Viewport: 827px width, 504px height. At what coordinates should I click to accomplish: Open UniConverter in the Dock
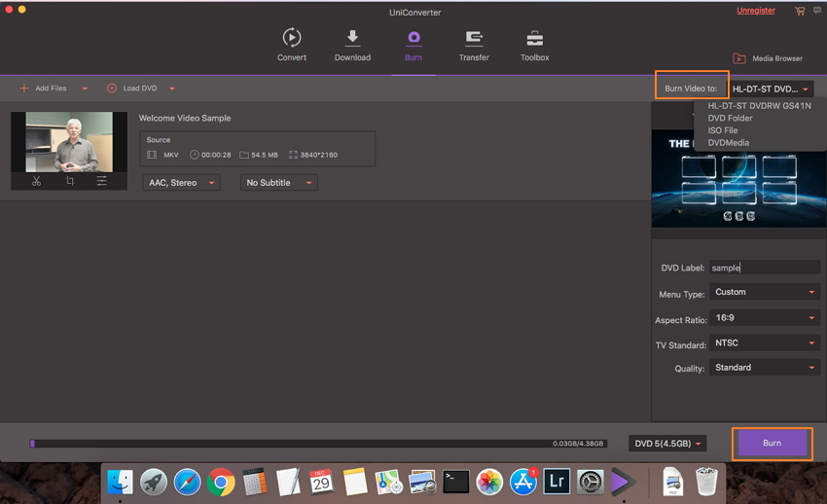pyautogui.click(x=624, y=482)
